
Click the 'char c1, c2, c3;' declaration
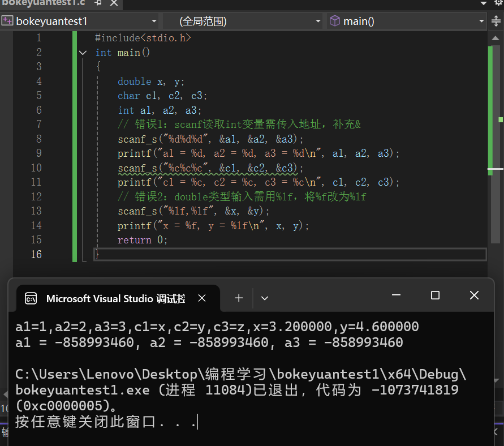tap(162, 96)
